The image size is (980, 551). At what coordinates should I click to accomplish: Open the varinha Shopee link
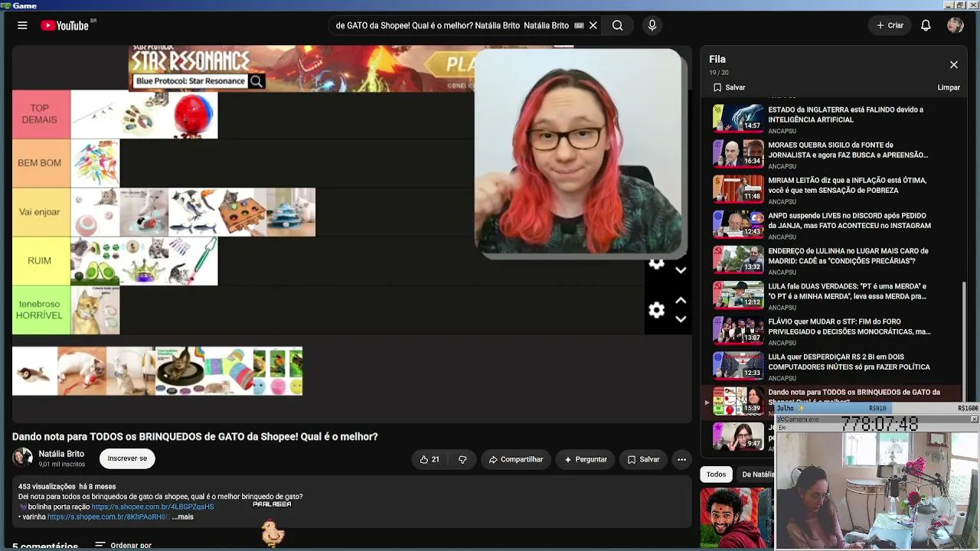[x=108, y=517]
